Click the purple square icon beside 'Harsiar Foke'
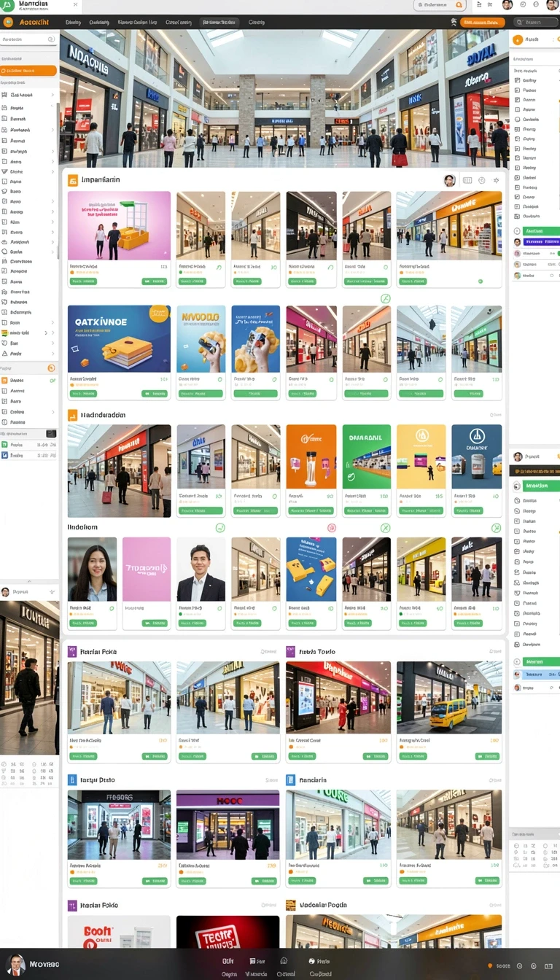The width and height of the screenshot is (560, 980). (72, 651)
